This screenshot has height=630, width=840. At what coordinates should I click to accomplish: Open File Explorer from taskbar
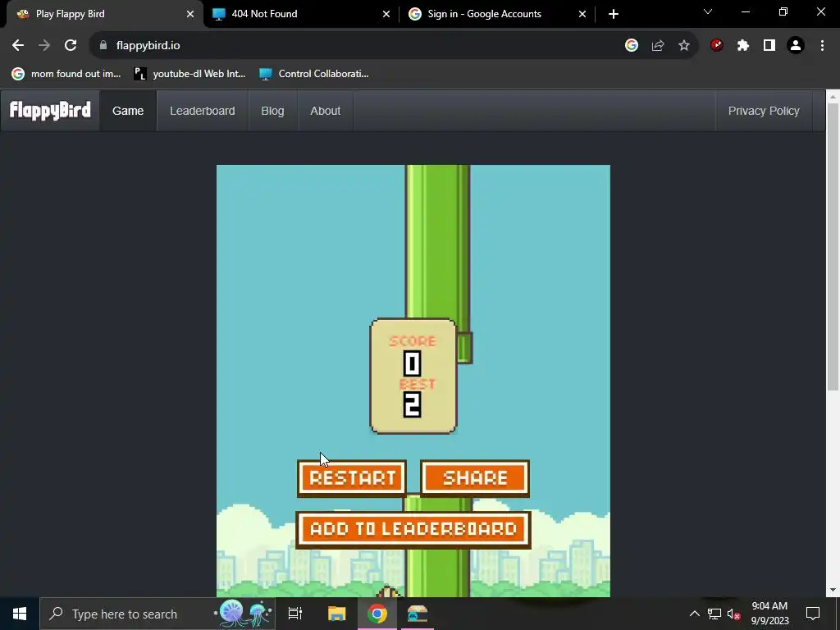[337, 614]
